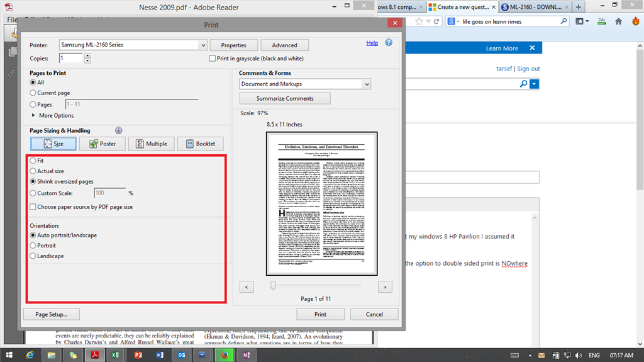This screenshot has height=362, width=644.
Task: Select the Poster sizing mode
Action: click(103, 144)
